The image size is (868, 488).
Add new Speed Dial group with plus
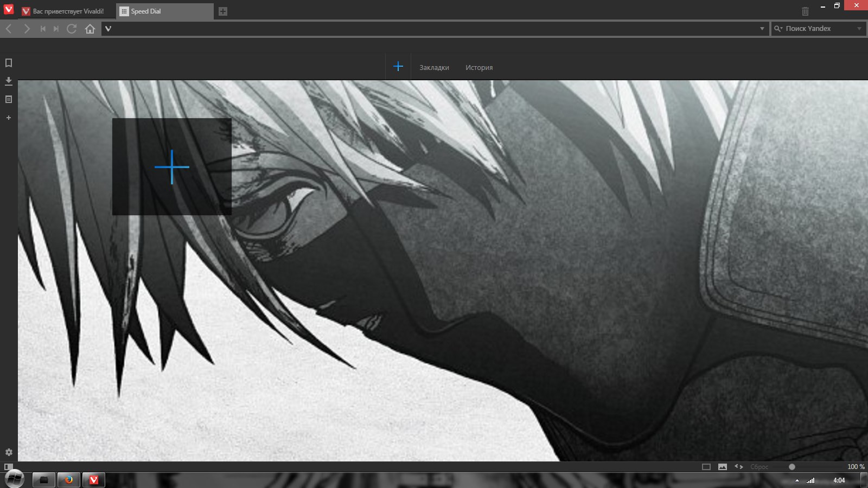[398, 66]
